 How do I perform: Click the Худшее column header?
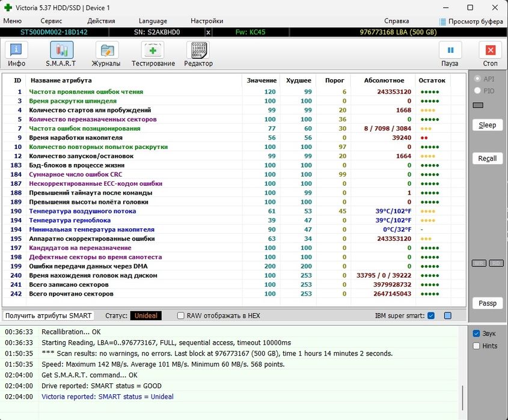(298, 81)
